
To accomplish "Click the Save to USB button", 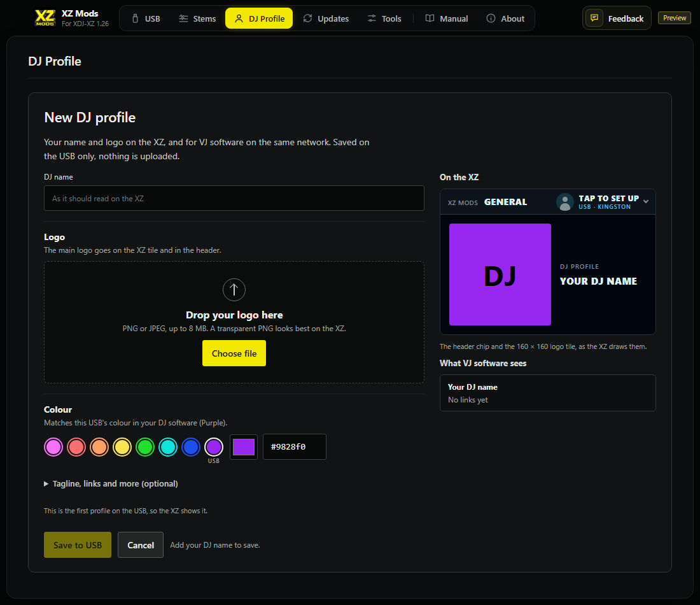I will pyautogui.click(x=78, y=544).
